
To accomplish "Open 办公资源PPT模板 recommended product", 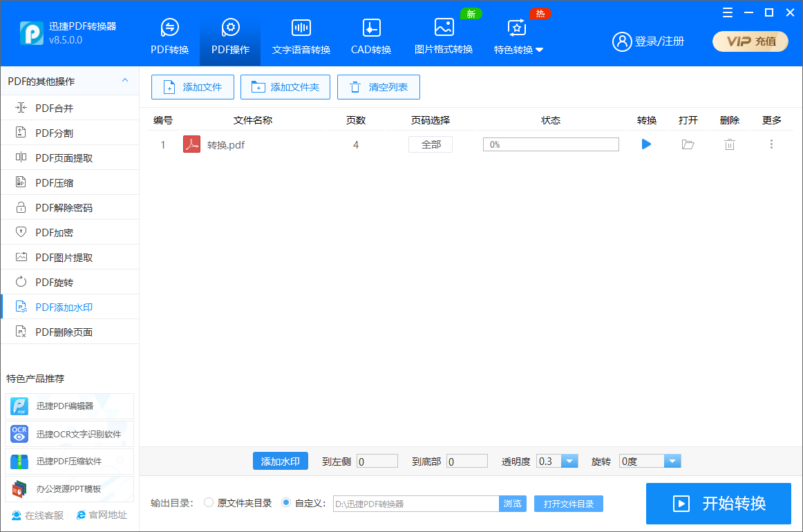I will pos(70,489).
